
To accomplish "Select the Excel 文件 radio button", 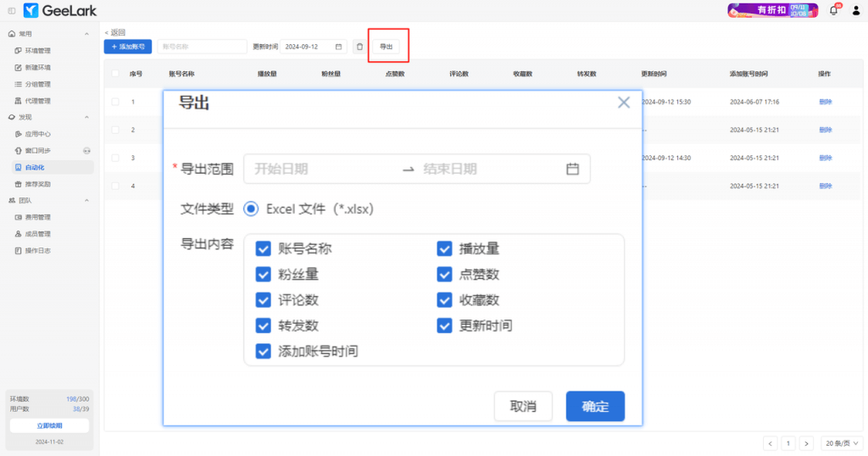I will pos(252,209).
